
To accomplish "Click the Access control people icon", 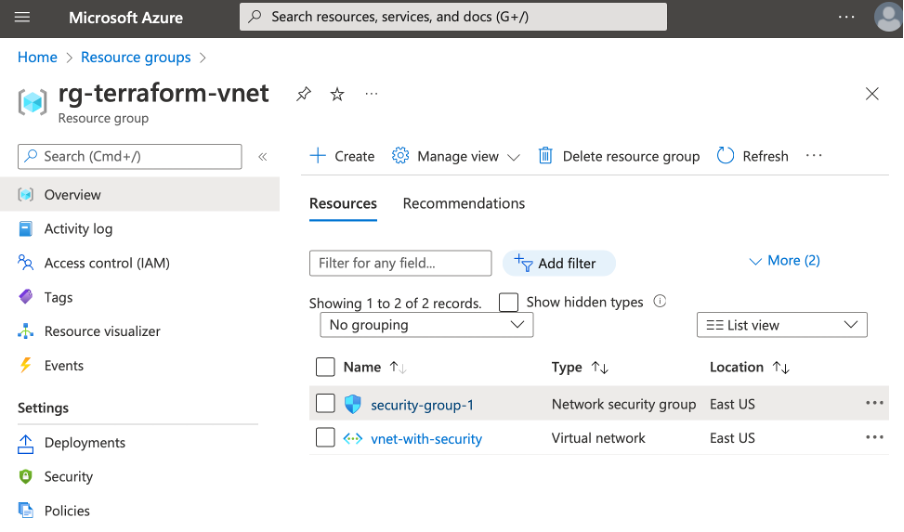I will pos(25,263).
